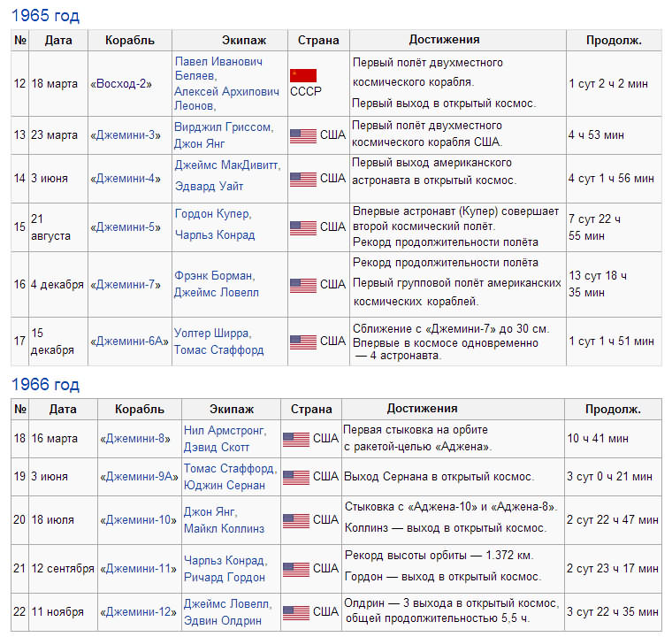The height and width of the screenshot is (637, 672).
Task: Click the US flag in the «Джемини-9А» row
Action: [296, 477]
